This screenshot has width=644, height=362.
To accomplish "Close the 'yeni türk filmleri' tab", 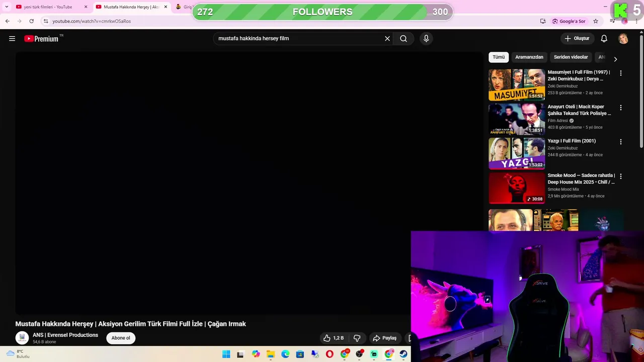I will (x=86, y=7).
